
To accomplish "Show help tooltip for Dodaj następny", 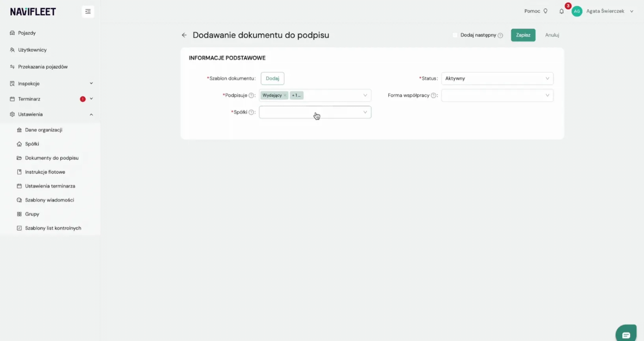I will tap(500, 36).
